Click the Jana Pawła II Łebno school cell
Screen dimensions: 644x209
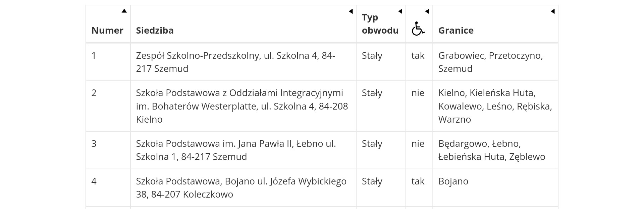click(236, 150)
